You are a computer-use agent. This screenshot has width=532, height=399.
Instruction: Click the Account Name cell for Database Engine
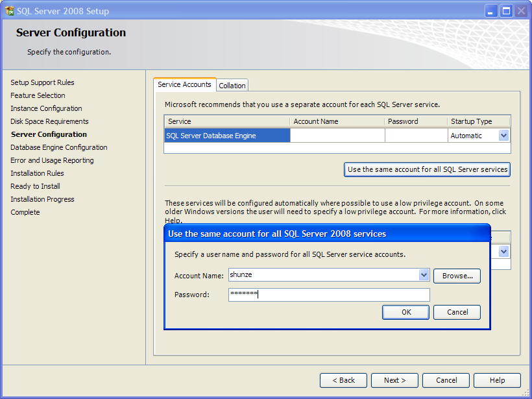pyautogui.click(x=337, y=136)
